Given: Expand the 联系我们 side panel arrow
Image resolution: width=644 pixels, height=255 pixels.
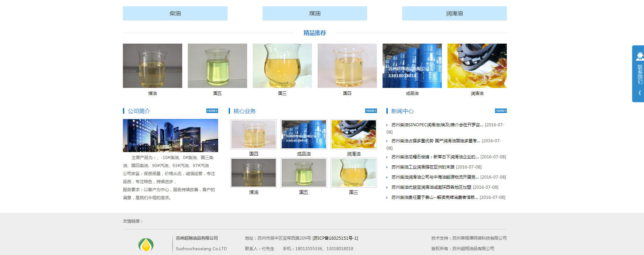Looking at the screenshot, I should [x=640, y=93].
